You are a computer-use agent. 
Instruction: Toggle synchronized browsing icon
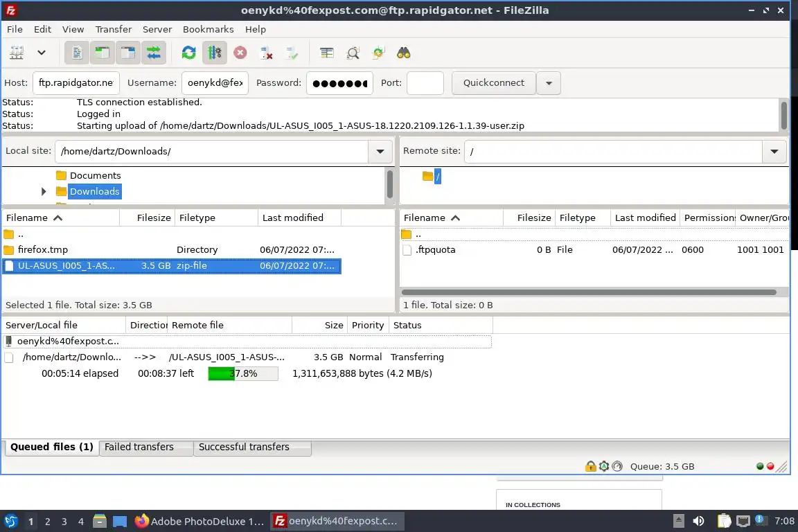[x=378, y=53]
